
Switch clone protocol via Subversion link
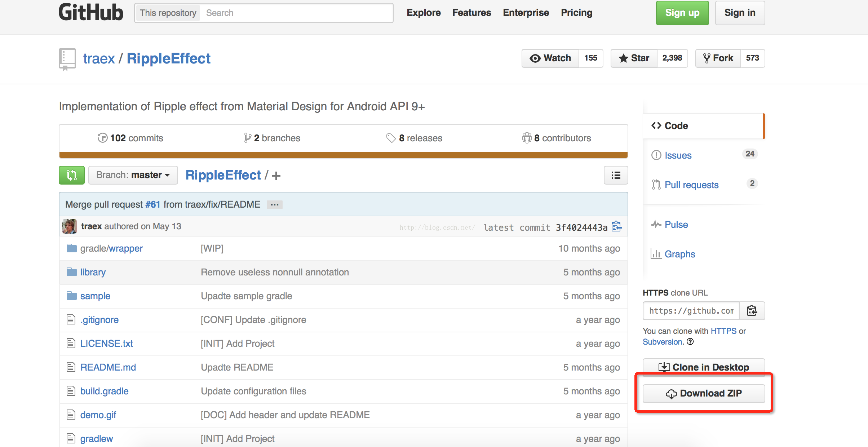[663, 342]
